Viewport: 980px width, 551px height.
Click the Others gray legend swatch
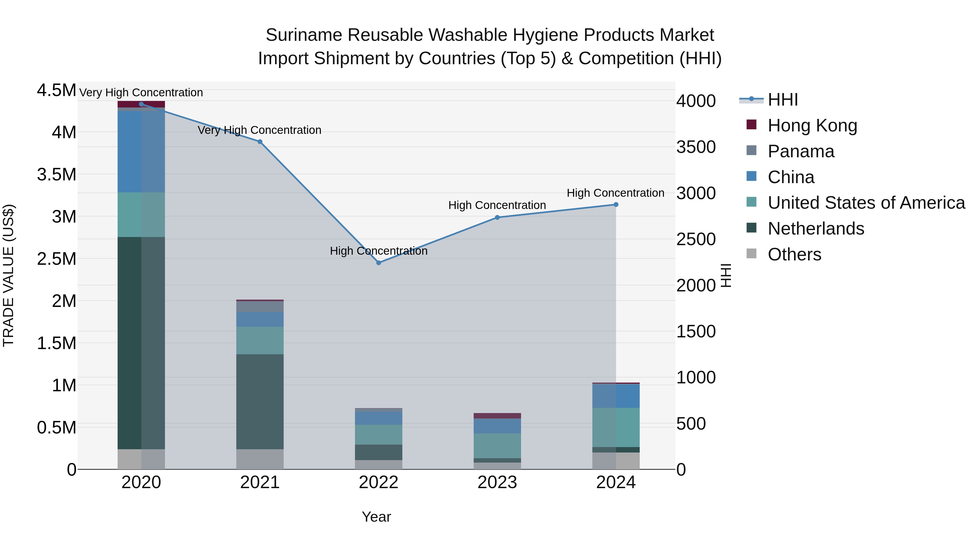click(x=751, y=253)
